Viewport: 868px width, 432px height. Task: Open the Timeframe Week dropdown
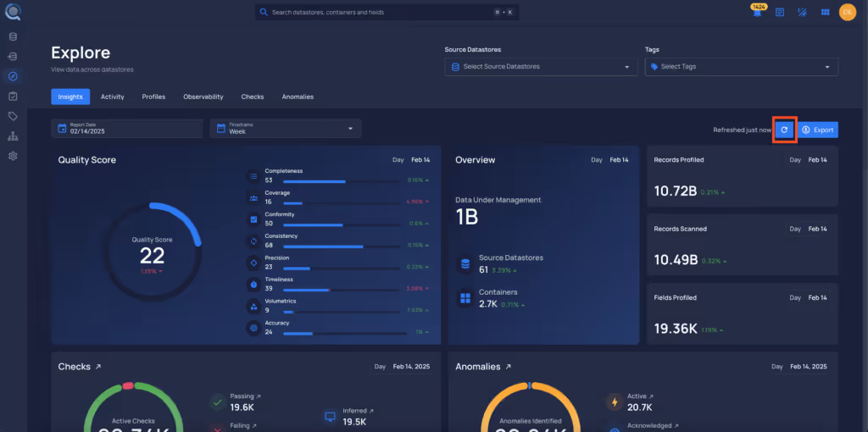click(x=286, y=128)
